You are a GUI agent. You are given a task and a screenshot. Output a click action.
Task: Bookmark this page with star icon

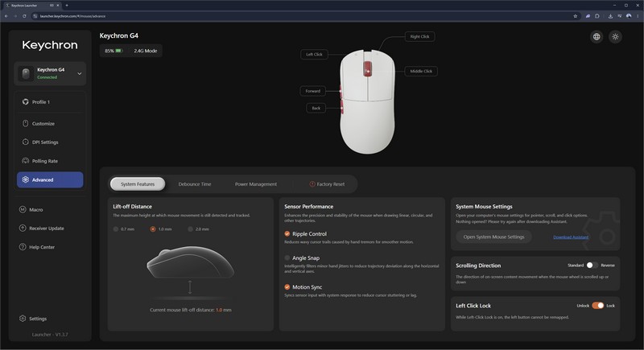[575, 16]
